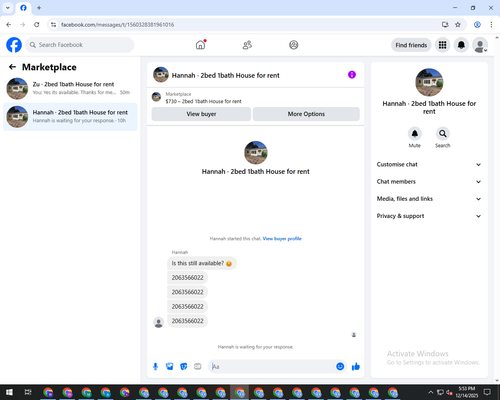Open View buyer profile link
Image resolution: width=500 pixels, height=400 pixels.
pos(282,239)
